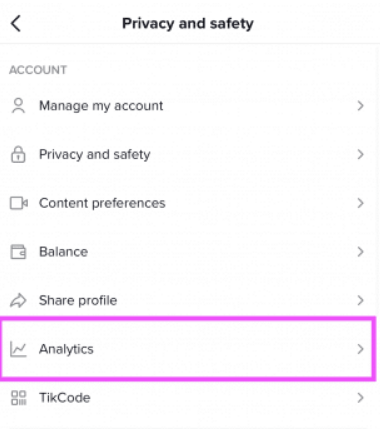Viewport: 380px width, 429px height.
Task: Expand Content preferences via its chevron
Action: [360, 203]
